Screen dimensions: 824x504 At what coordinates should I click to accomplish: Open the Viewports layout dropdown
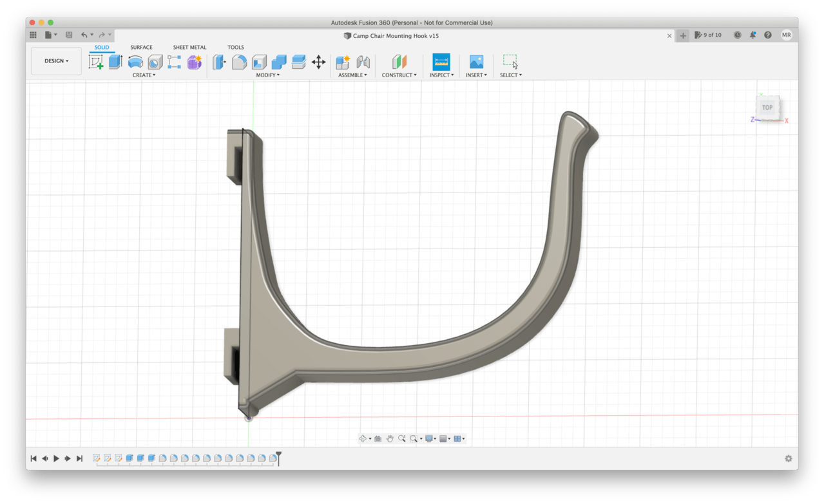click(459, 438)
